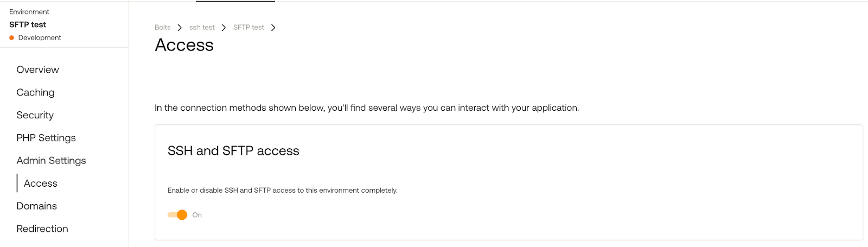Click the chevron after SFTP test breadcrumb
This screenshot has height=247, width=868.
(273, 28)
